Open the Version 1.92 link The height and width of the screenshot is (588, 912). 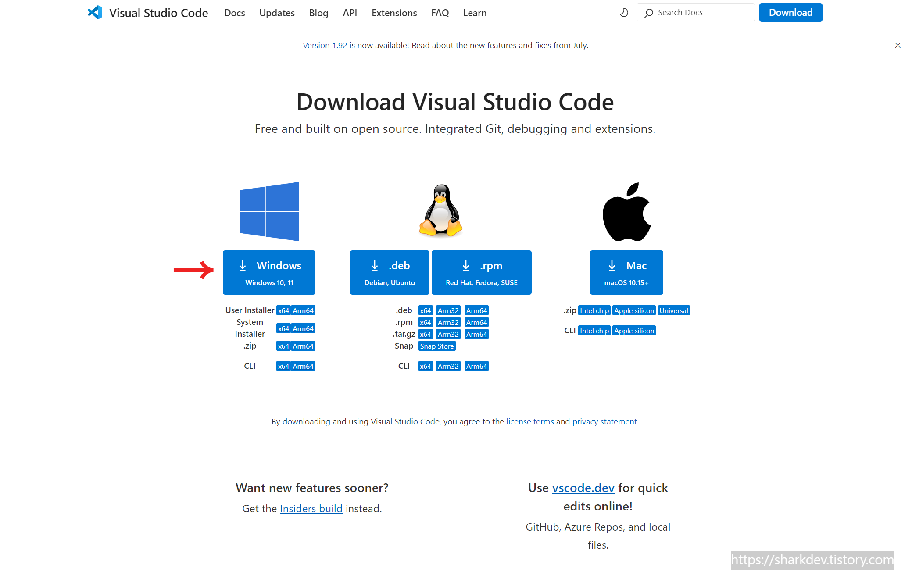(325, 45)
